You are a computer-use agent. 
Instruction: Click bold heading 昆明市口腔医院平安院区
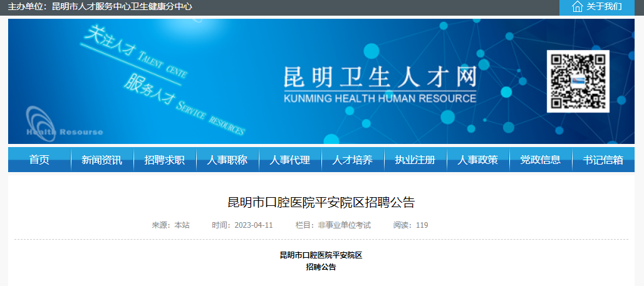(321, 255)
